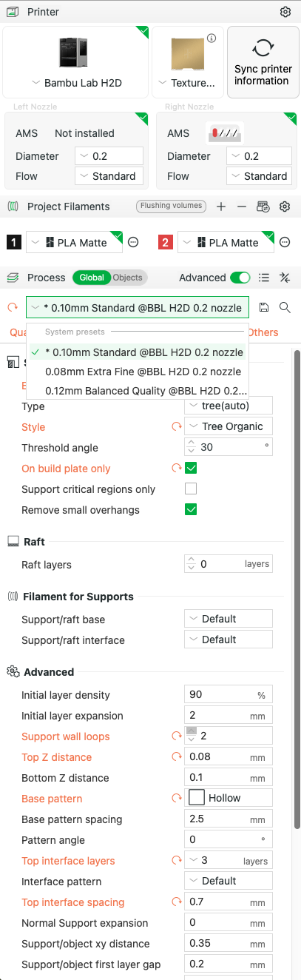This screenshot has height=980, width=301.
Task: Open filament 1 more options button
Action: pos(133,242)
